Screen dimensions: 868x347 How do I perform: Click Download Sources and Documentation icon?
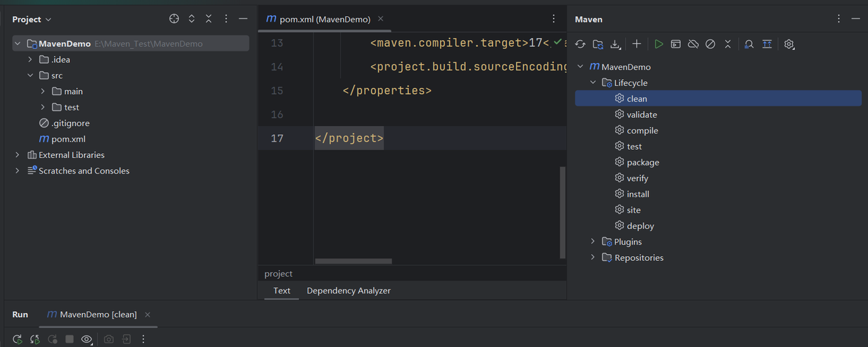tap(615, 44)
